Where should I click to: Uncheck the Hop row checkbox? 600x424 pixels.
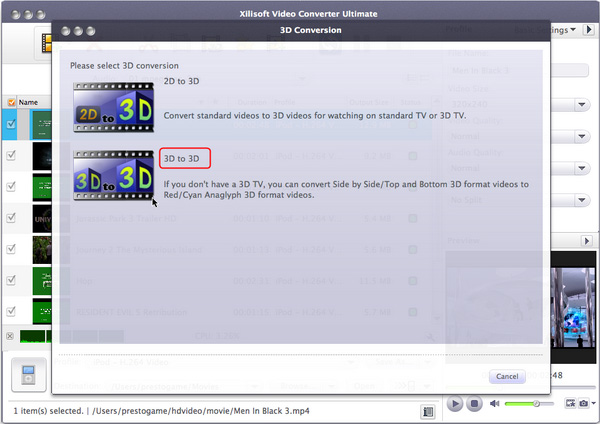click(x=11, y=280)
